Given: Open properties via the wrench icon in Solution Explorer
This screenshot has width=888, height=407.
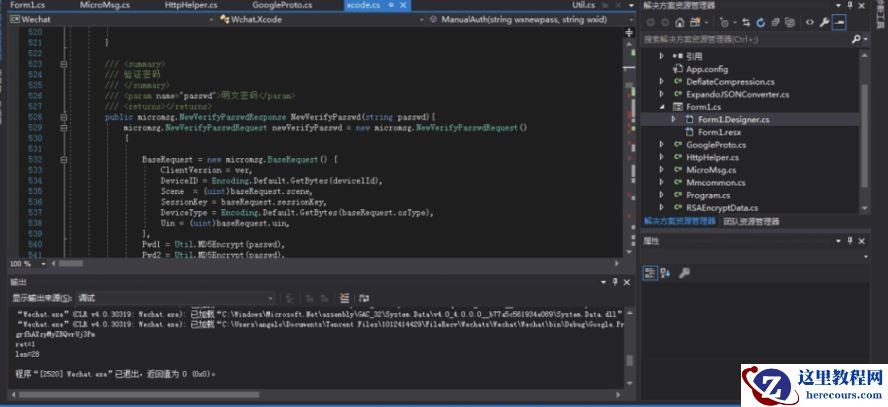Looking at the screenshot, I should 824,23.
